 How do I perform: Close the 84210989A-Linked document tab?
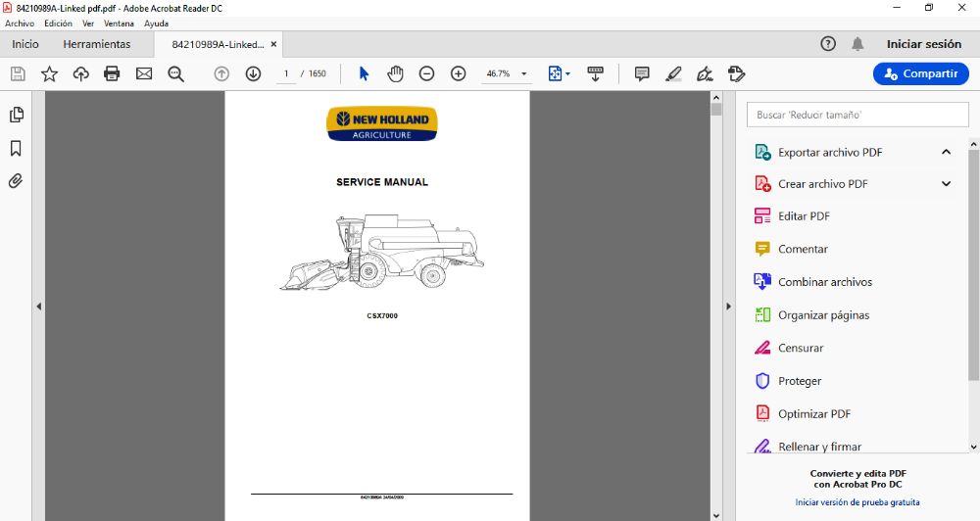pyautogui.click(x=273, y=44)
